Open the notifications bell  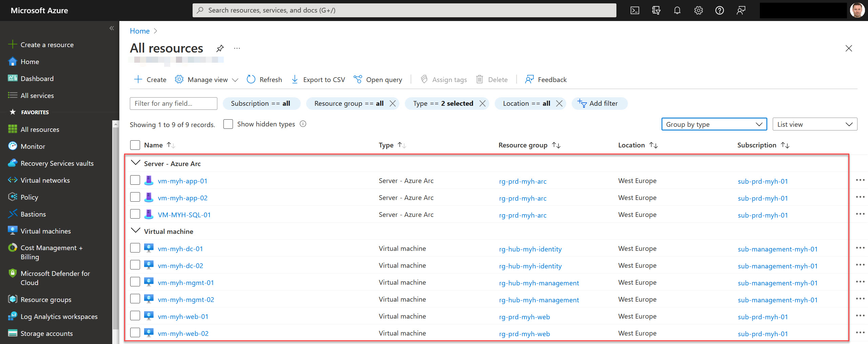coord(677,10)
